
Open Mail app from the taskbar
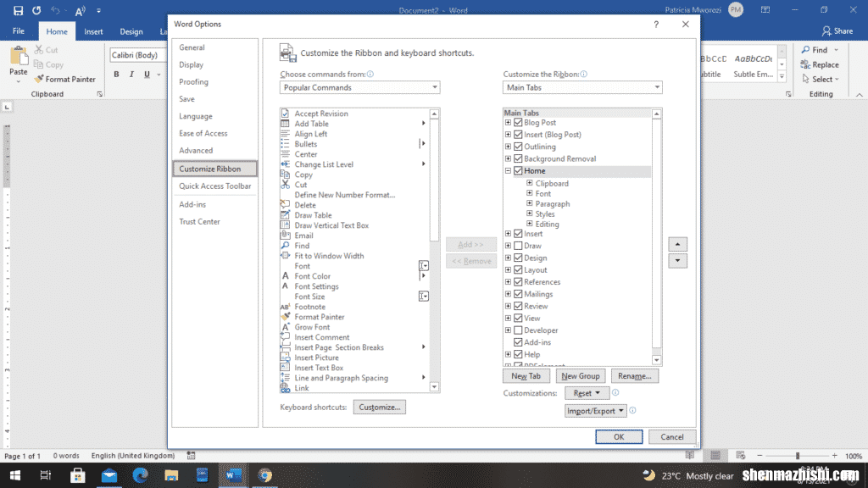(x=109, y=475)
